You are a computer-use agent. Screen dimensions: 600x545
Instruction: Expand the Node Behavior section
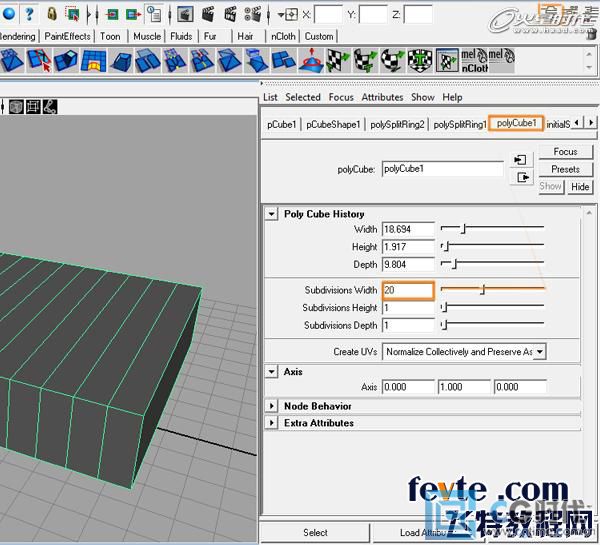(271, 406)
